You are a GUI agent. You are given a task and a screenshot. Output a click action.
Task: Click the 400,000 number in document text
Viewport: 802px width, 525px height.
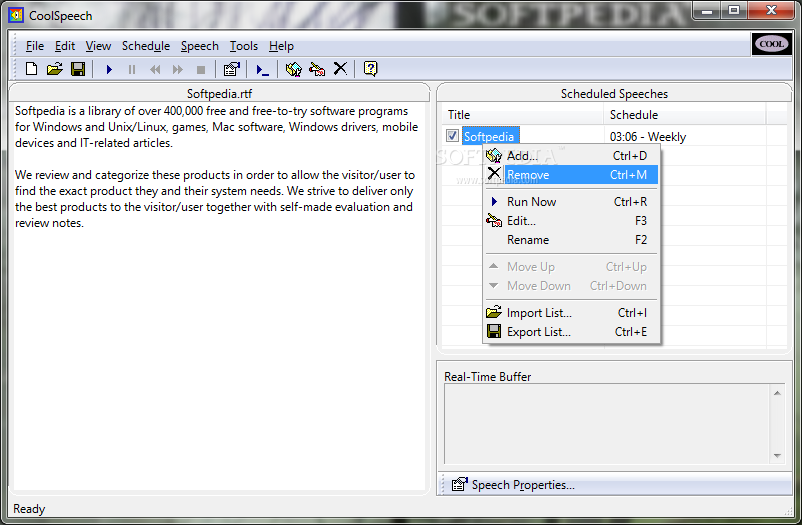[183, 111]
